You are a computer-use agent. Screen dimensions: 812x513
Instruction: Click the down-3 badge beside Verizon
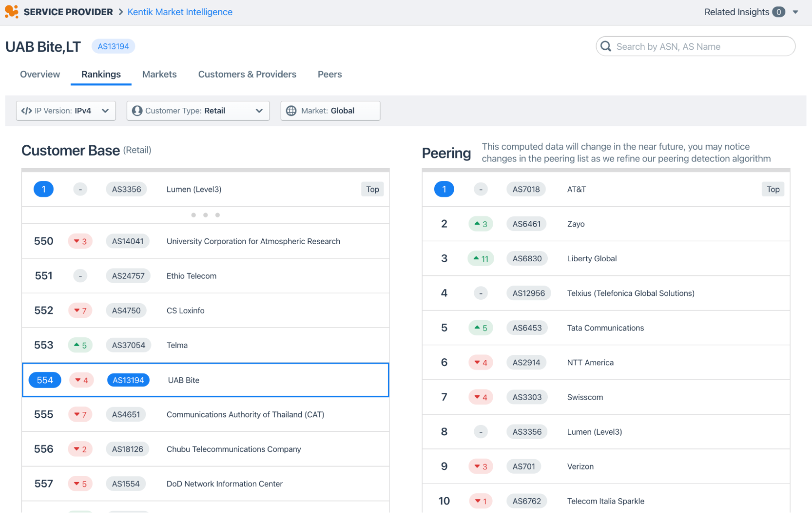pyautogui.click(x=480, y=466)
